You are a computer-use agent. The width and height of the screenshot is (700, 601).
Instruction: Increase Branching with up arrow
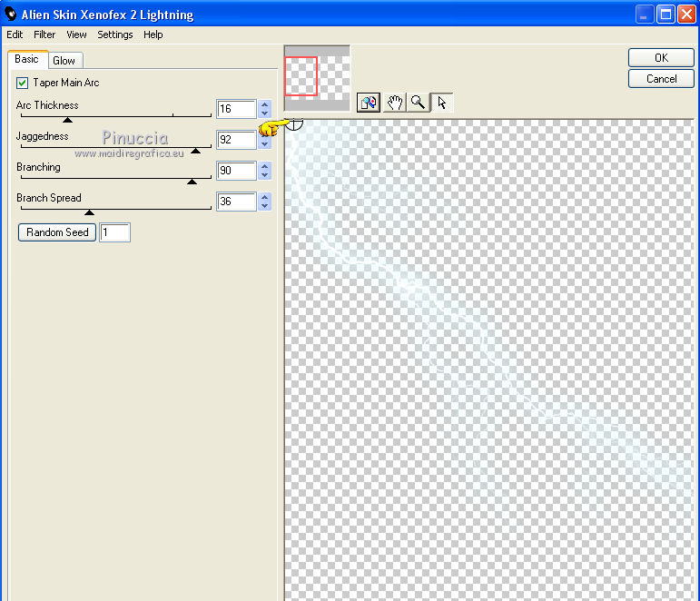click(x=265, y=166)
